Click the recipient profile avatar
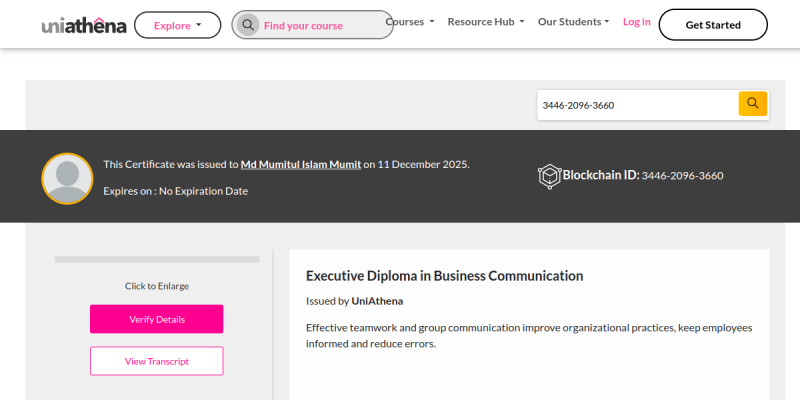Screen dimensions: 800x400 point(67,179)
